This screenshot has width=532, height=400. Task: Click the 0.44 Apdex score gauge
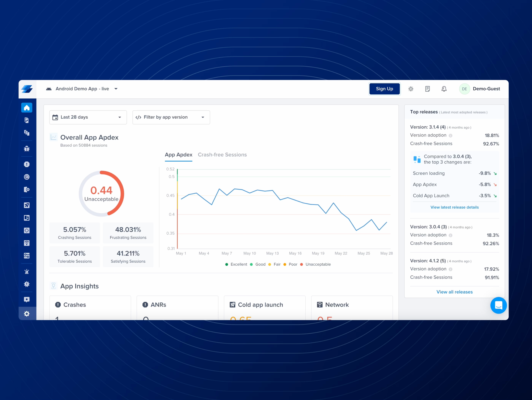click(102, 193)
